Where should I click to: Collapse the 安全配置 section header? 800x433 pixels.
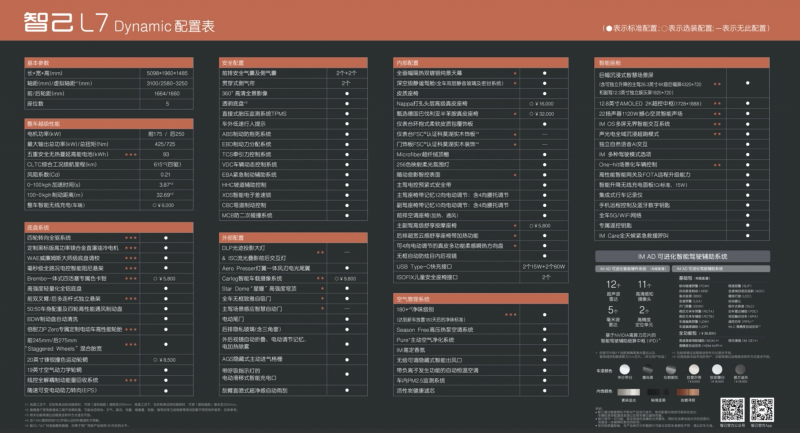(233, 61)
